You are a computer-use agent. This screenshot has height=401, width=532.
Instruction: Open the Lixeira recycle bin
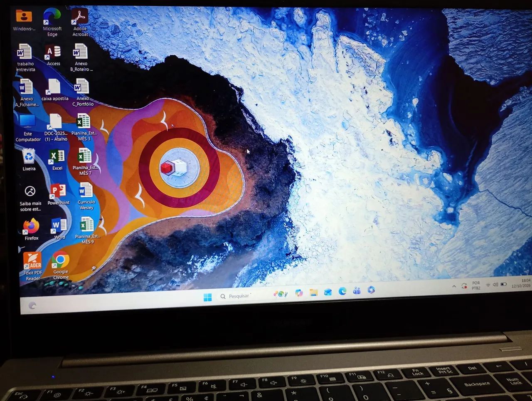[x=29, y=160]
